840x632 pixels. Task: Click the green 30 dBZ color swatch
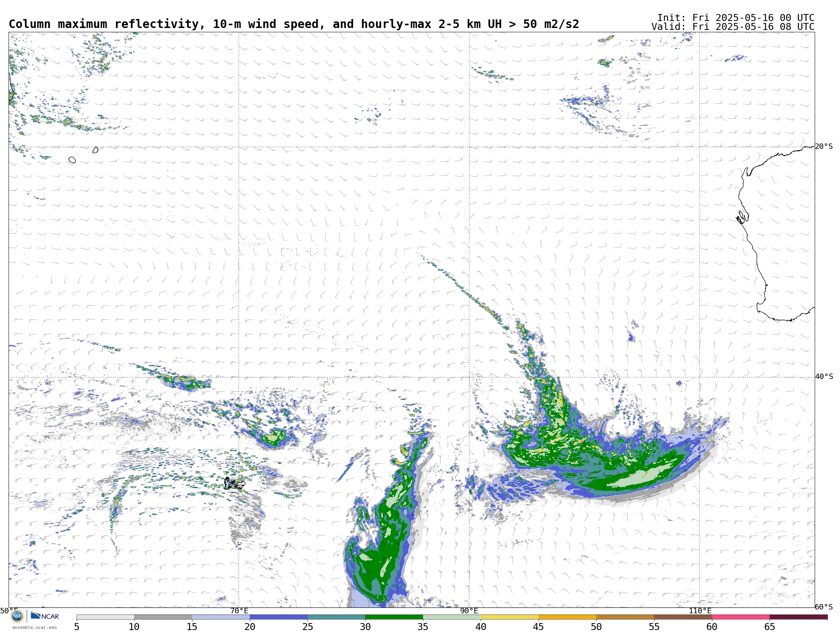[x=394, y=617]
